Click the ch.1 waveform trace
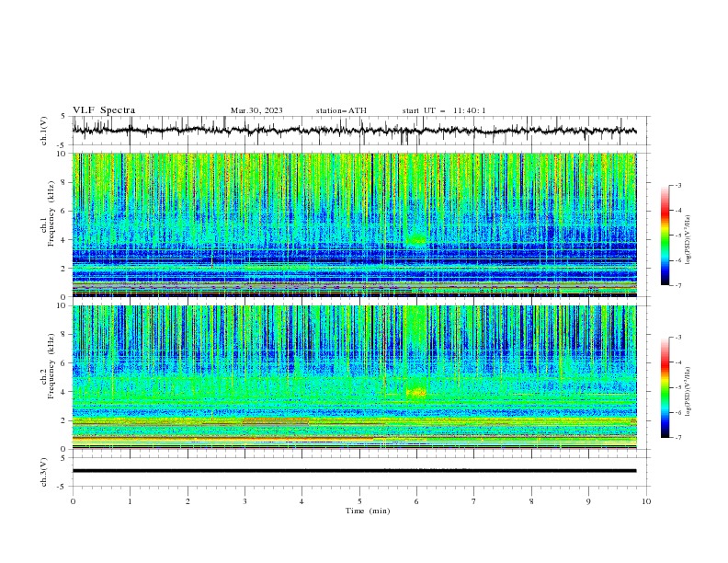This screenshot has height=563, width=728. pyautogui.click(x=354, y=131)
